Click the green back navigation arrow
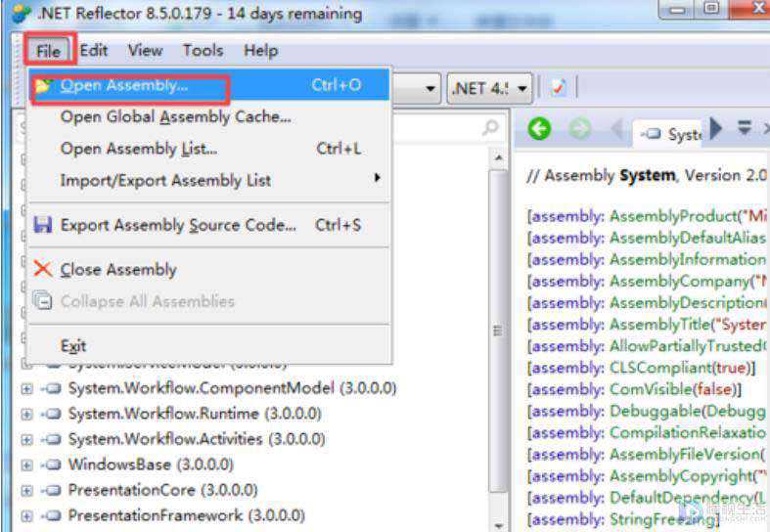 (x=539, y=129)
